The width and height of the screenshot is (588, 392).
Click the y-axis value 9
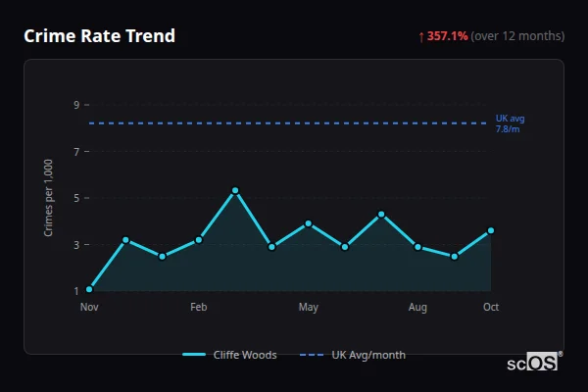[76, 105]
